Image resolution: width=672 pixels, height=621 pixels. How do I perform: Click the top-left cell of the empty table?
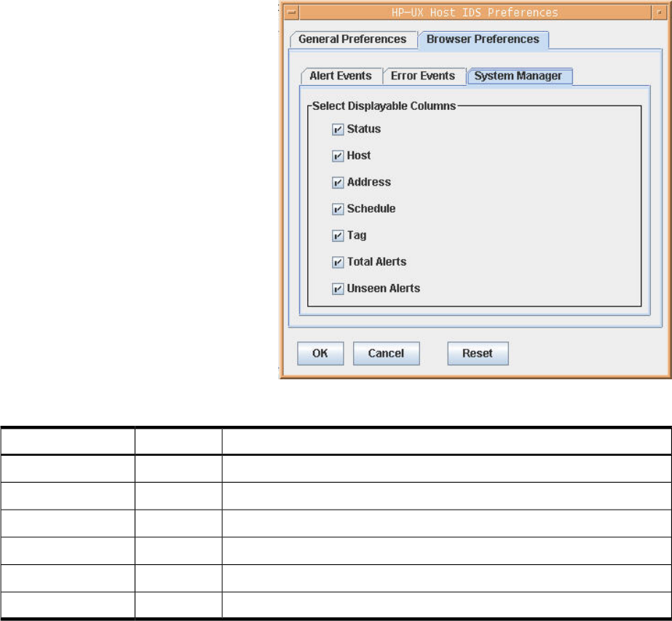pos(67,441)
